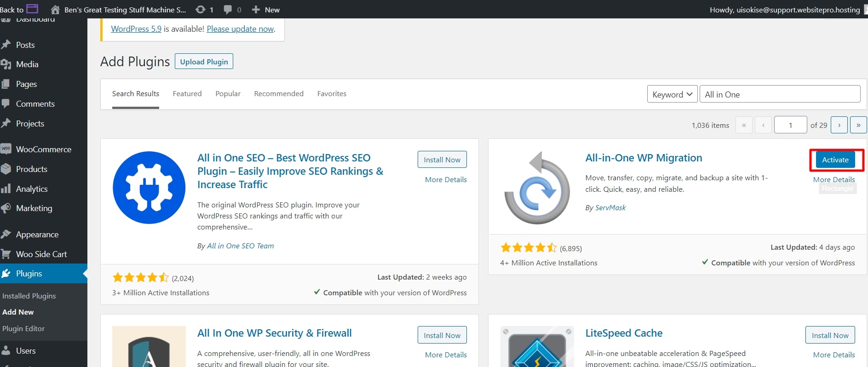
Task: Click the All-in-One WP Migration plugin icon
Action: pos(537,188)
